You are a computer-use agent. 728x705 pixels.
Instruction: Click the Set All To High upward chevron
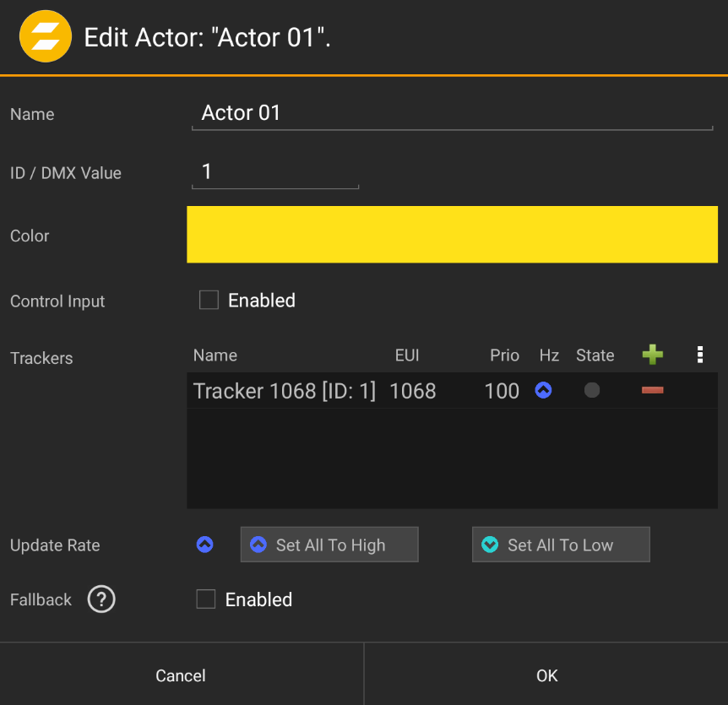click(258, 544)
